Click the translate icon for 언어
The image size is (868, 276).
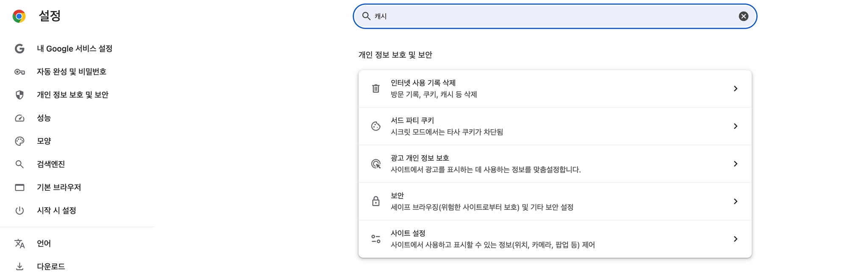click(x=19, y=243)
